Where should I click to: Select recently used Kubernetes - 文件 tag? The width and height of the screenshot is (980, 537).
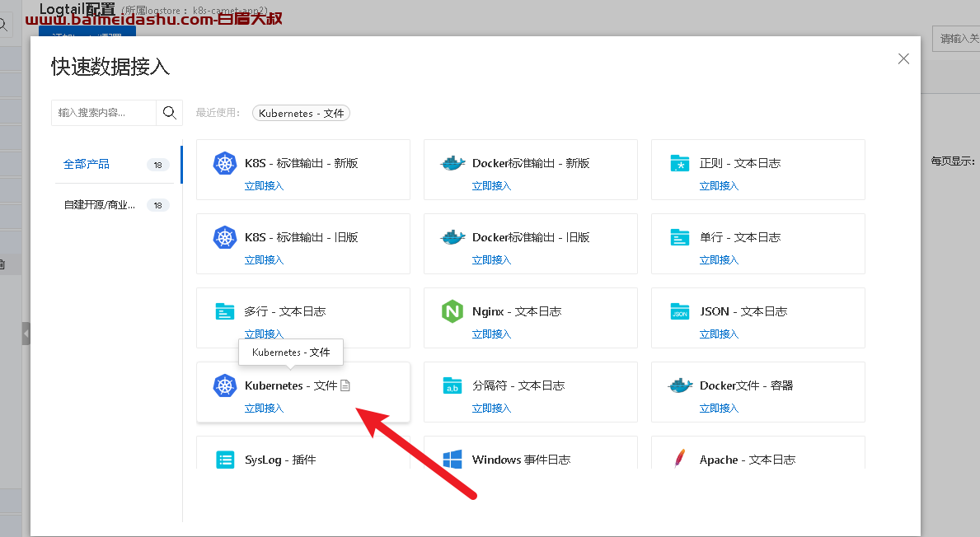point(301,113)
